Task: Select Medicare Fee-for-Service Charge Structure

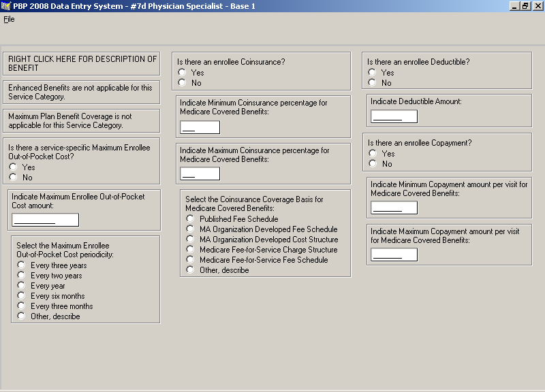Action: (190, 249)
